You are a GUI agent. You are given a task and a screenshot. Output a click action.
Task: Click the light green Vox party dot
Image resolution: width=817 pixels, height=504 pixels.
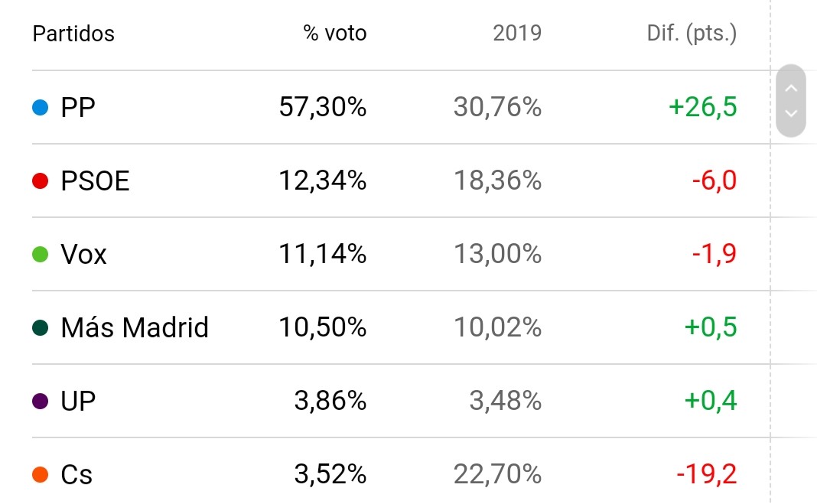(41, 255)
